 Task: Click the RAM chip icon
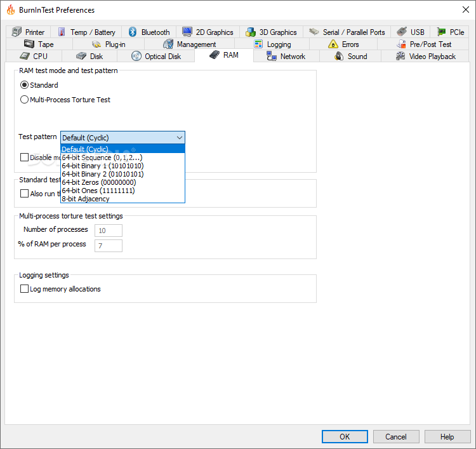(215, 55)
